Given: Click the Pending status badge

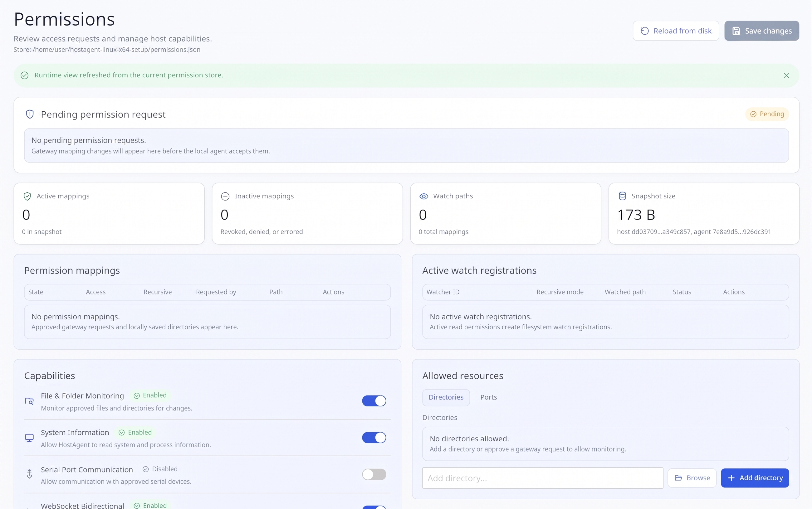Looking at the screenshot, I should point(767,114).
